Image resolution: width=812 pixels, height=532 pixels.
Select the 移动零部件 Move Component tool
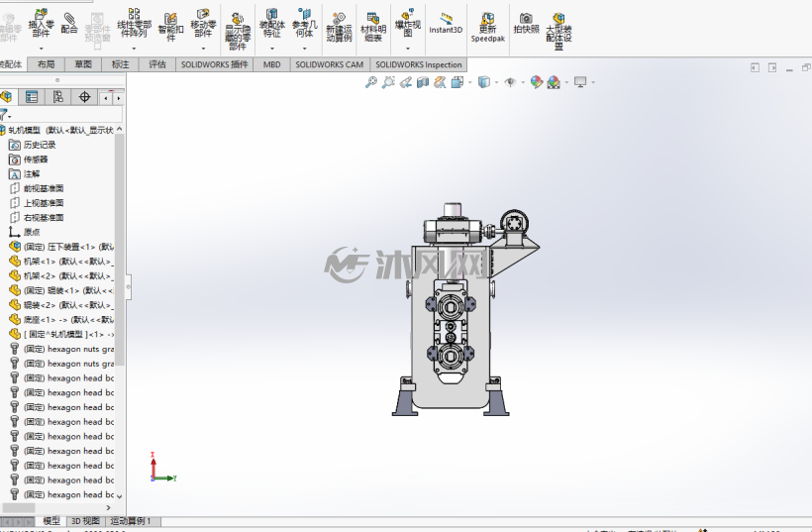(203, 23)
